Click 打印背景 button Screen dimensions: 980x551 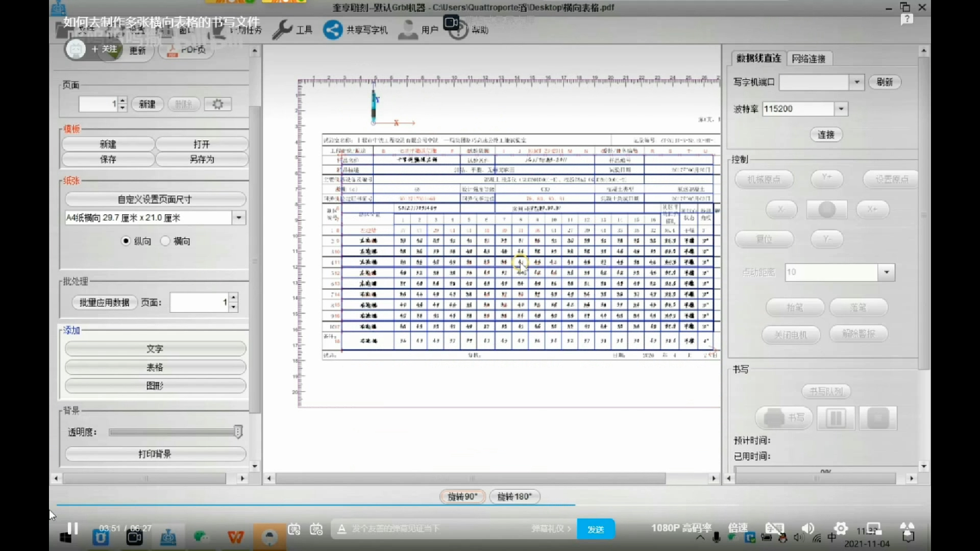(155, 454)
